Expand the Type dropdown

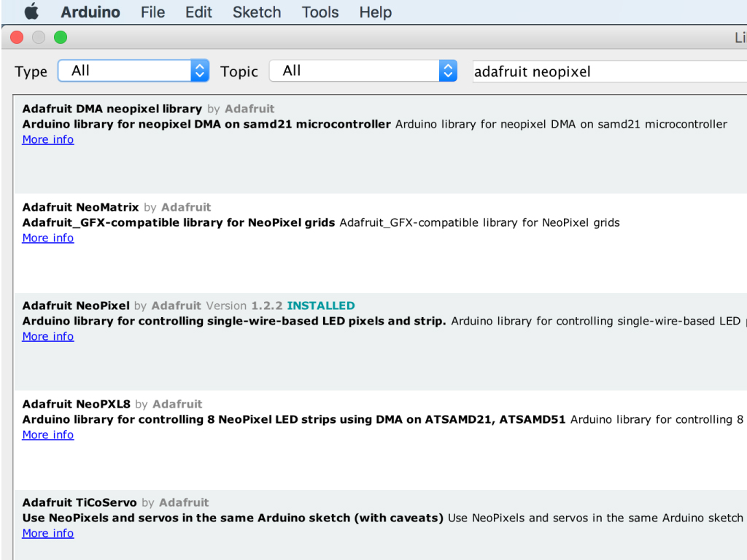(x=133, y=71)
